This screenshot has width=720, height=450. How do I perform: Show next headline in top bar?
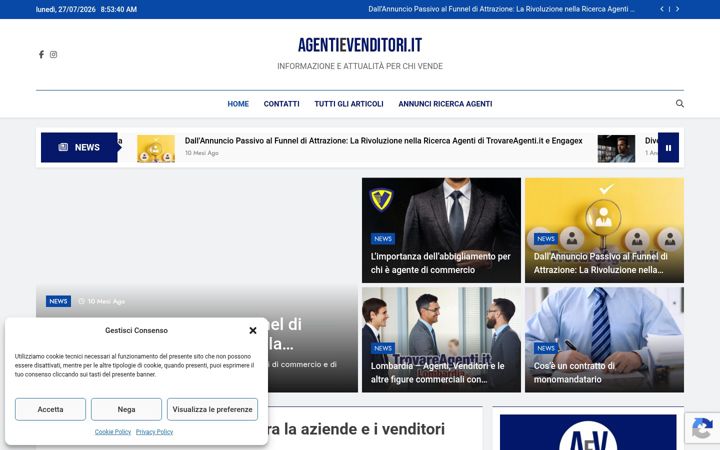tap(677, 9)
